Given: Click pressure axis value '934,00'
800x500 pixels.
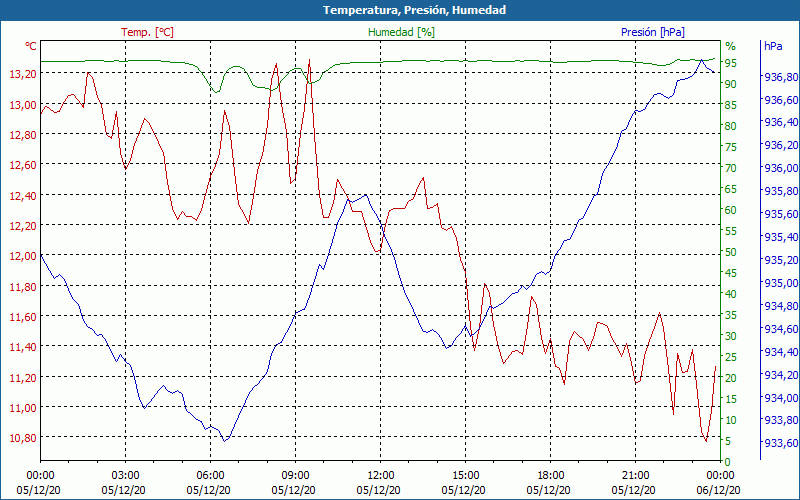Looking at the screenshot, I should point(781,397).
